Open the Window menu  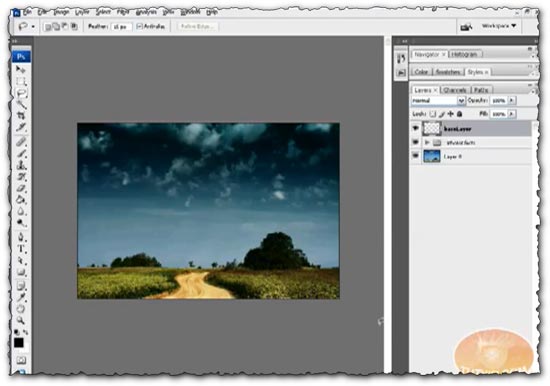(x=190, y=12)
